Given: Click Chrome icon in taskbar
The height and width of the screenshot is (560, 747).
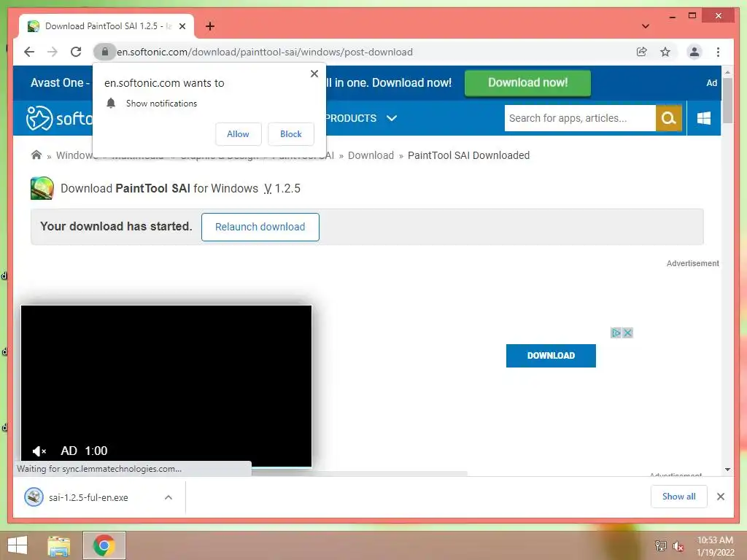Looking at the screenshot, I should pos(104,545).
